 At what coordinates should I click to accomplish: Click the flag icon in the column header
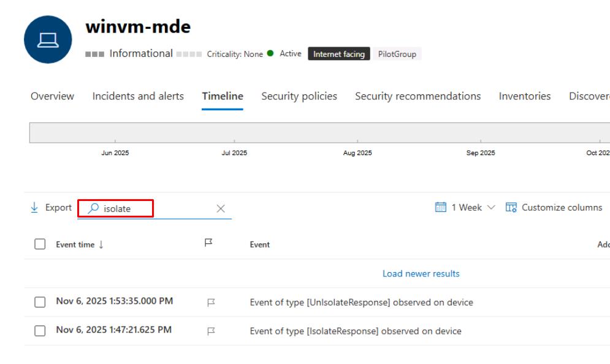pos(208,244)
